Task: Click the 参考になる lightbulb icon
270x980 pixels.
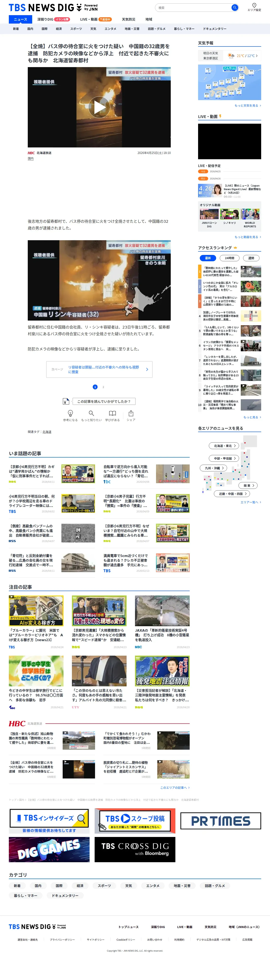Action: click(70, 413)
